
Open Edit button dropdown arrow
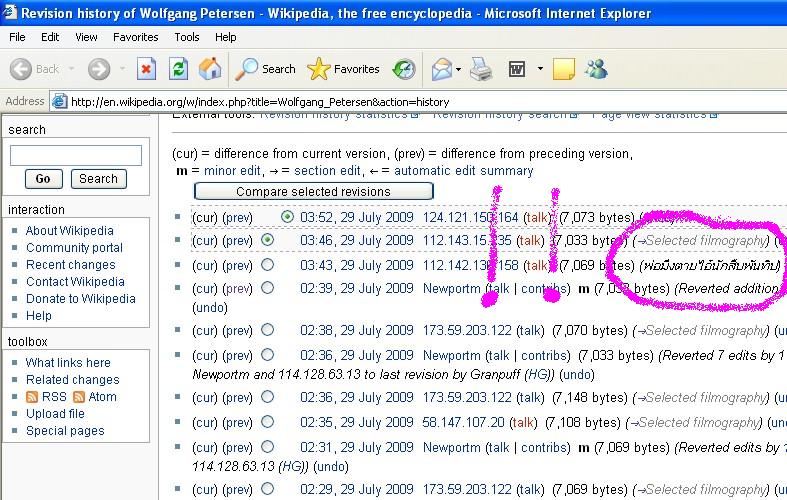pos(540,68)
